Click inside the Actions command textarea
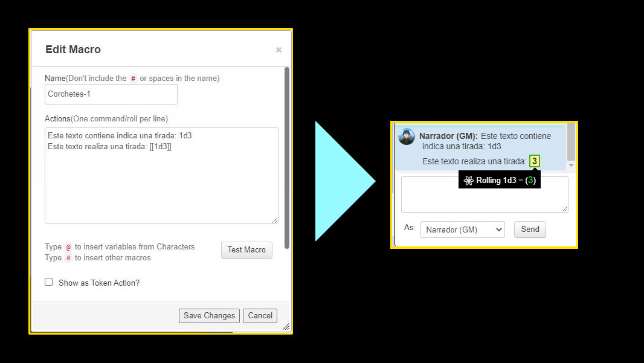This screenshot has width=644, height=363. coord(161,175)
